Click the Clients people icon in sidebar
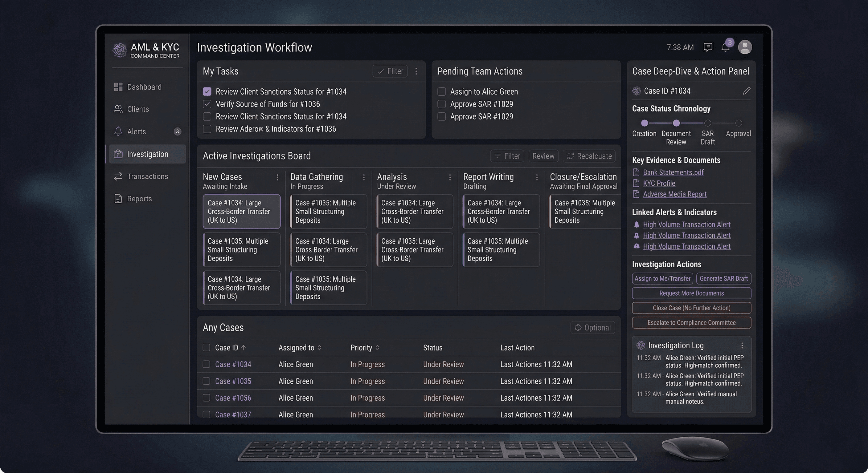 click(118, 109)
